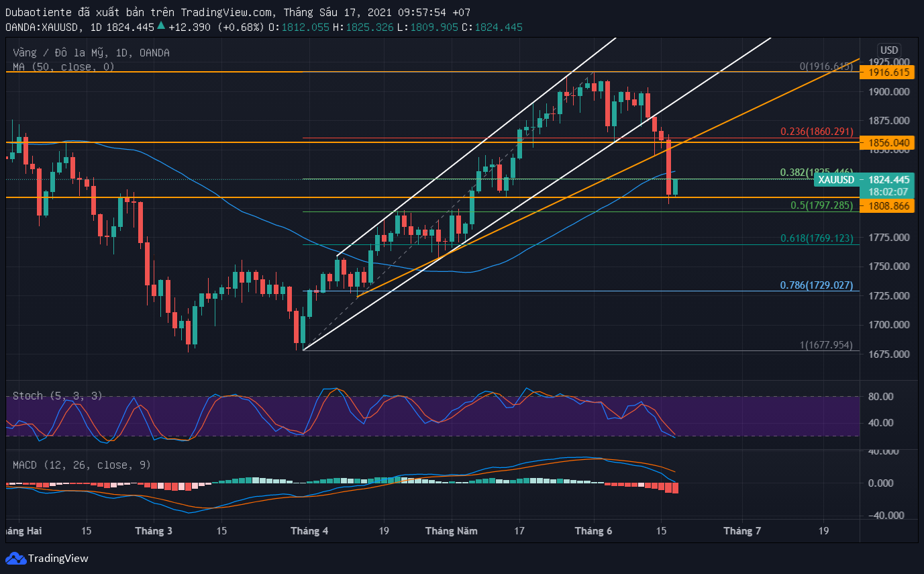Click the orange 1916.615 price label

(x=888, y=72)
